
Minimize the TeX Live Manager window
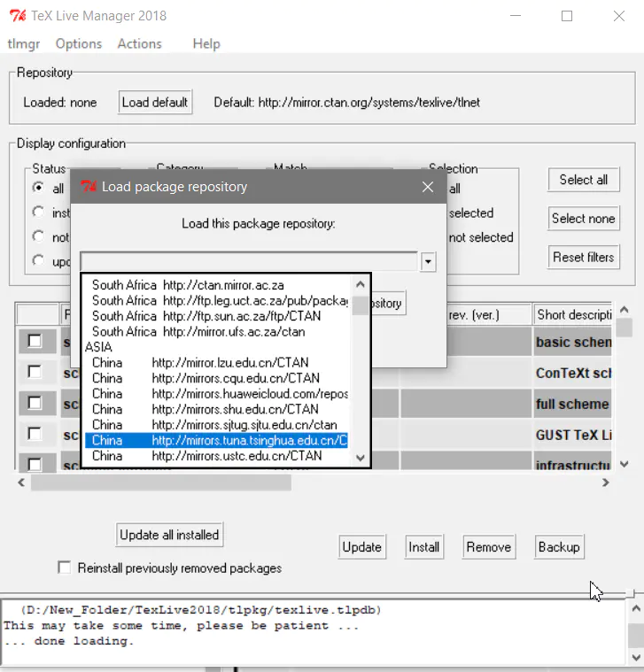(x=516, y=16)
